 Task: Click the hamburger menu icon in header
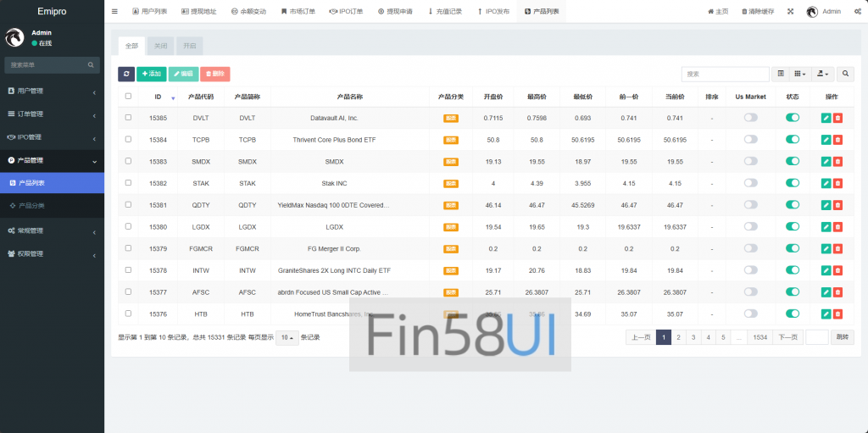(114, 12)
